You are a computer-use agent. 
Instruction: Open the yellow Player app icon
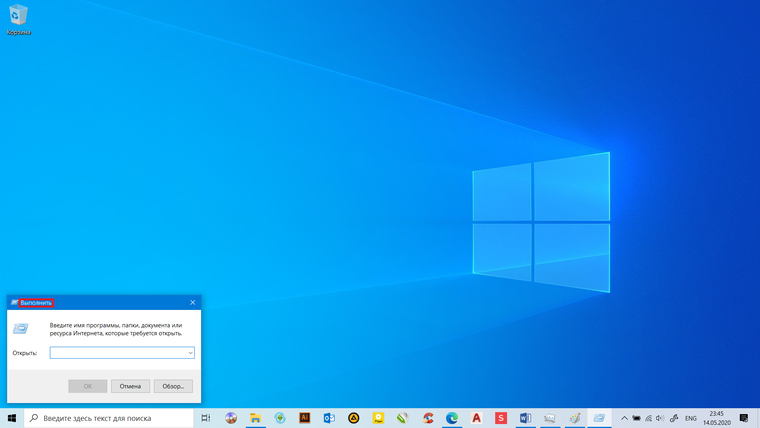378,418
